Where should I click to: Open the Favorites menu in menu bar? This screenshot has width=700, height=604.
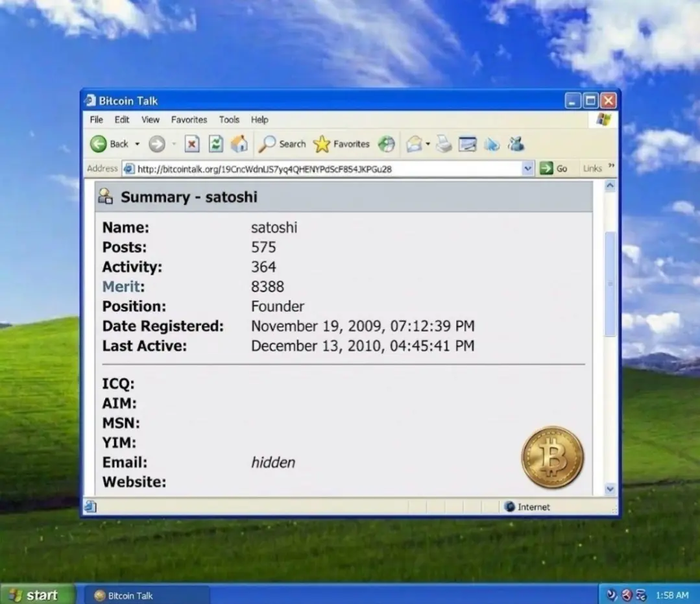tap(189, 120)
